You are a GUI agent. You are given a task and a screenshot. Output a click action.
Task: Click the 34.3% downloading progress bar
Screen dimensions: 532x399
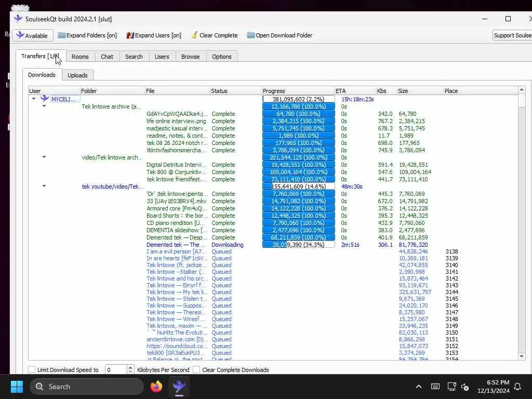[x=299, y=245]
